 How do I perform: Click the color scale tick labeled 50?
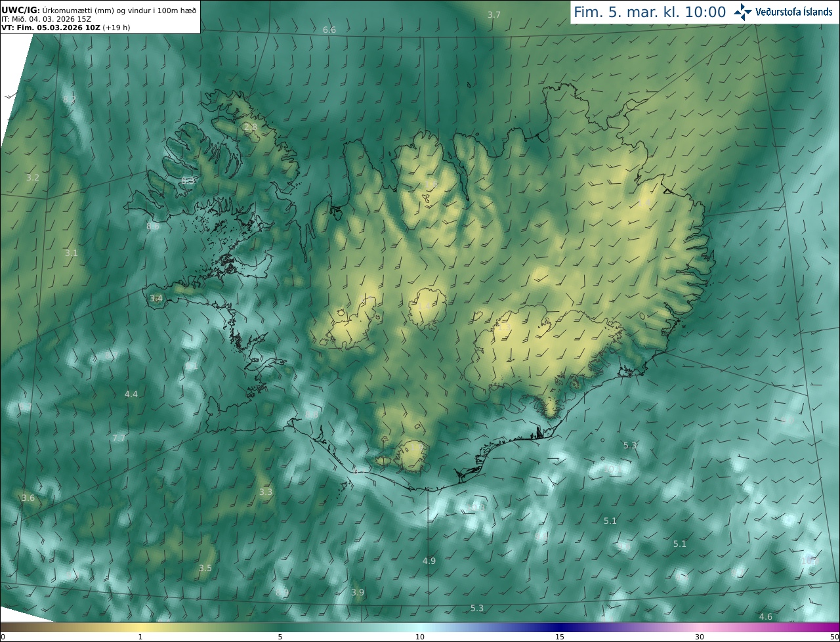coord(834,637)
